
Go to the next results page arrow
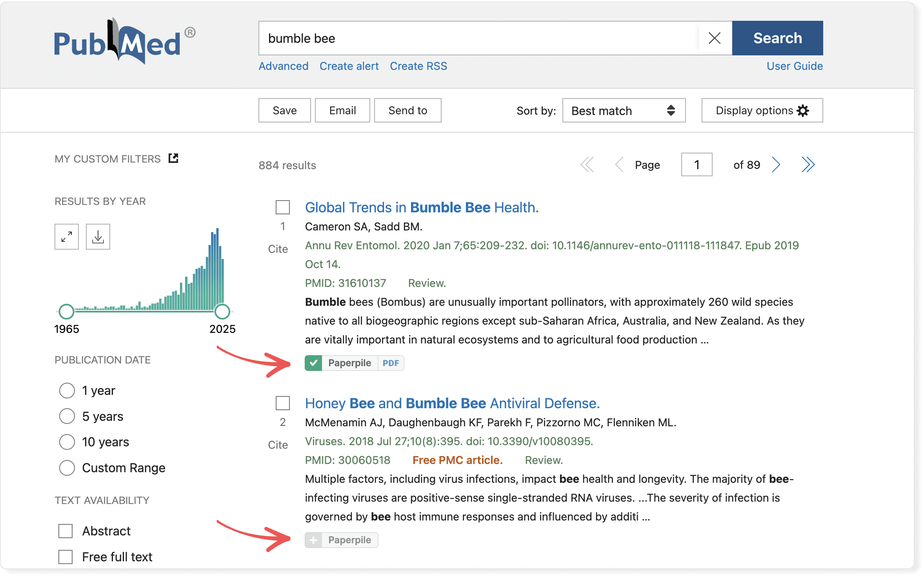776,164
